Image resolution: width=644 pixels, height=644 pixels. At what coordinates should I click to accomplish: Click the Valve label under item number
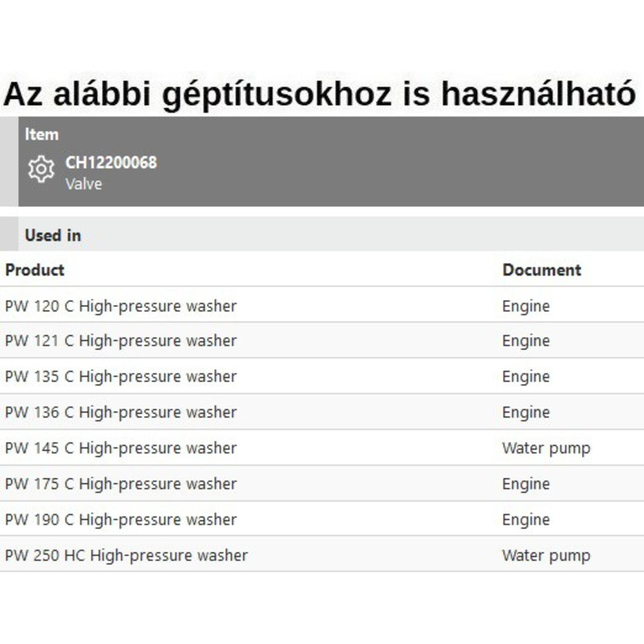click(84, 184)
